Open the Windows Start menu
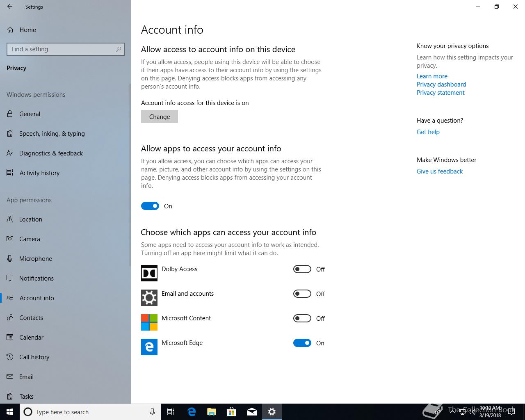Image resolution: width=525 pixels, height=420 pixels. [10, 412]
